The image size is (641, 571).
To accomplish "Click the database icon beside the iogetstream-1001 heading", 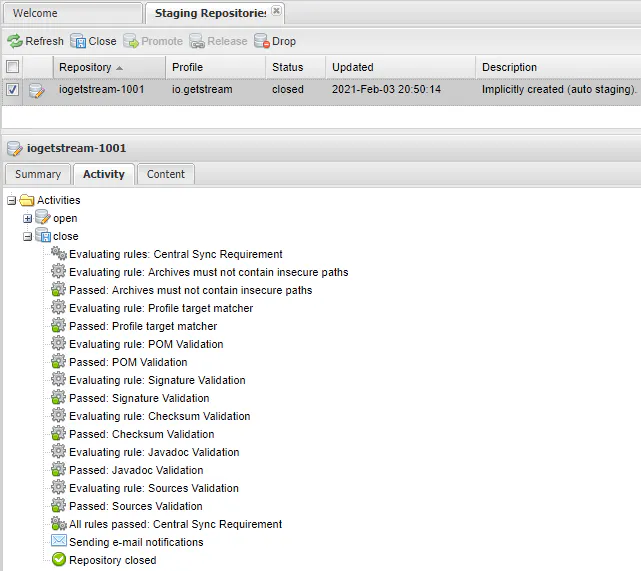I will click(15, 148).
